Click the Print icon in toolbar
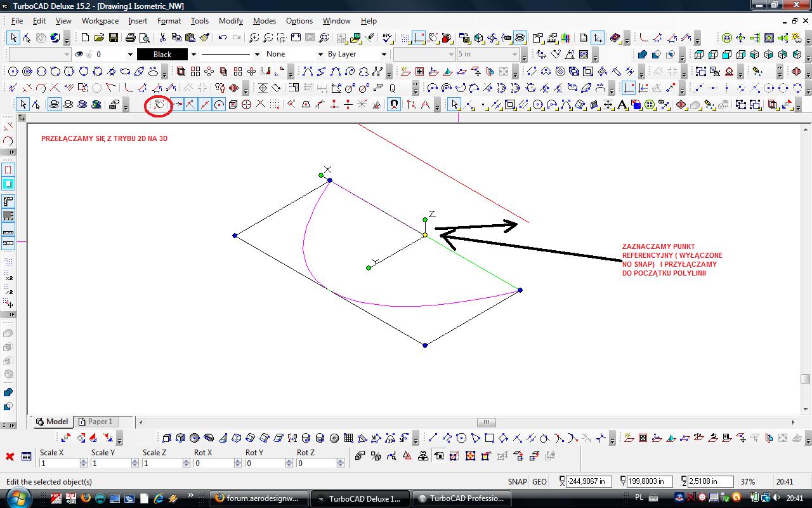This screenshot has width=812, height=508. click(131, 38)
